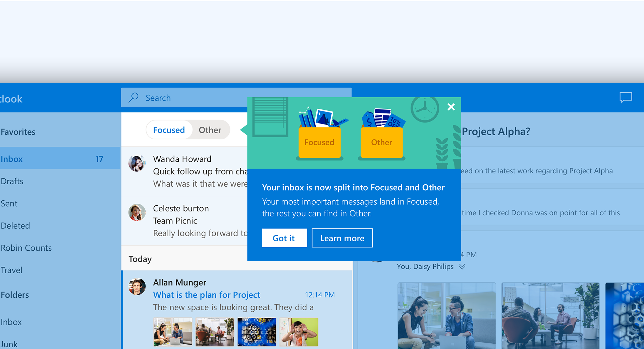
Task: Click the magnifier search icon
Action: click(133, 98)
